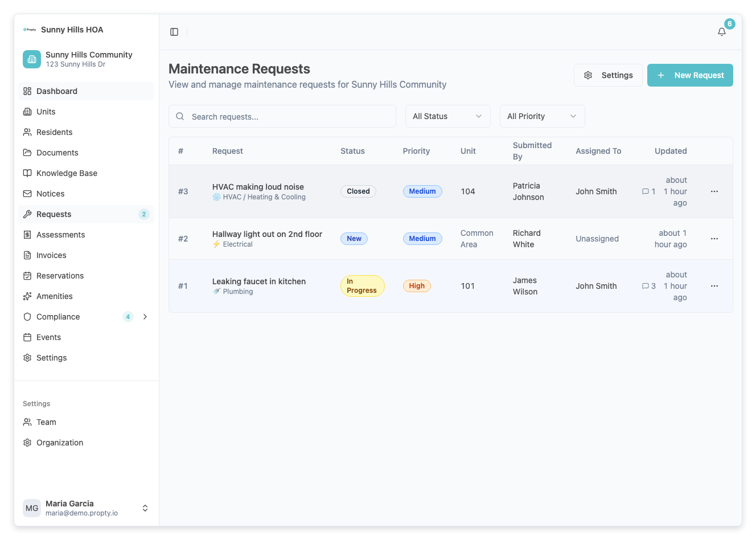Click the New Request button
The width and height of the screenshot is (756, 540).
click(689, 75)
